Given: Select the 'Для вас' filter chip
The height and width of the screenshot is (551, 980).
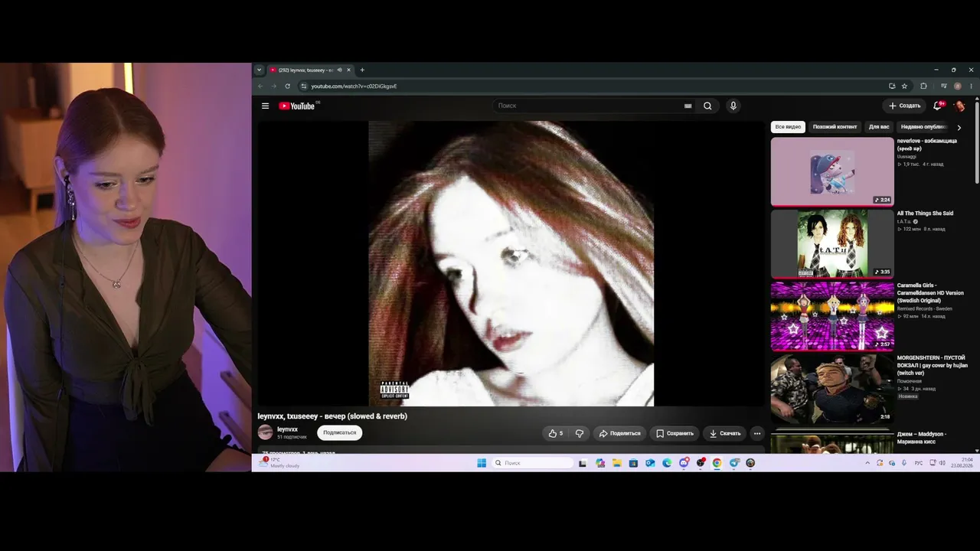Looking at the screenshot, I should [x=879, y=127].
